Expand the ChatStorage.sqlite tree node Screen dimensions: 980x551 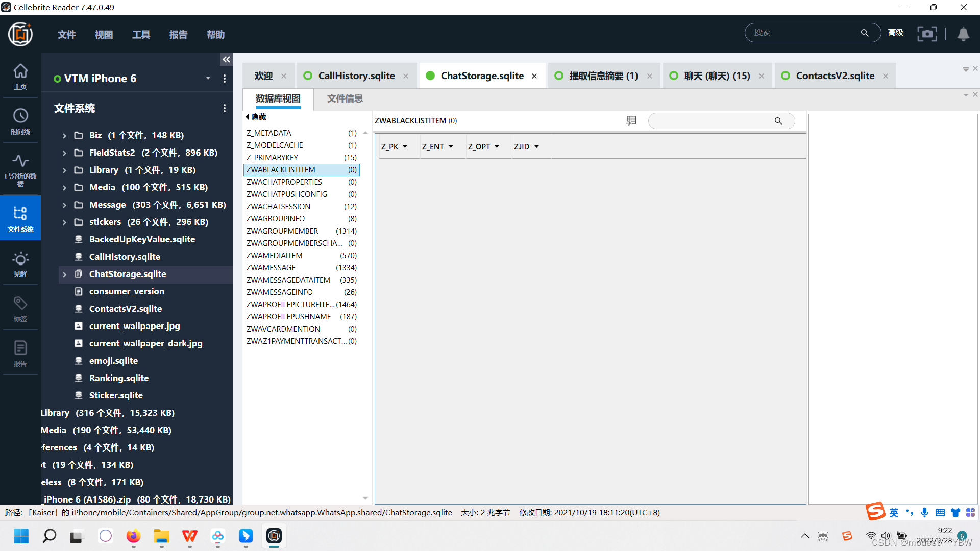coord(64,274)
